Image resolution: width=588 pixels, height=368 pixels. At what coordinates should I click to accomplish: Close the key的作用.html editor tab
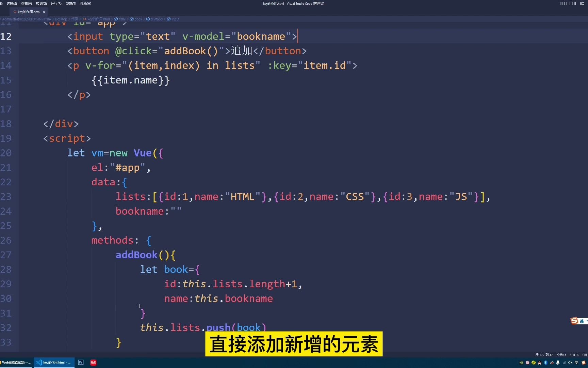[44, 12]
